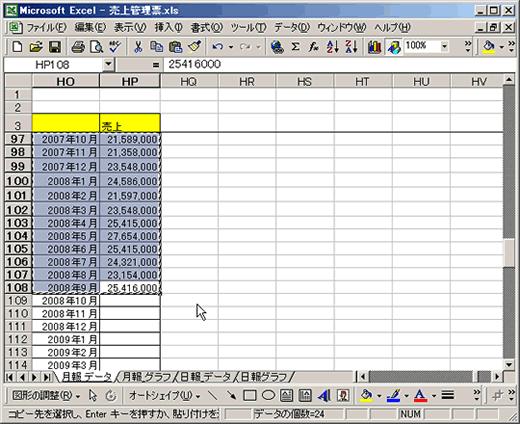Viewport: 520px width, 424px height.
Task: Select cell HP109 next to 2008年10月
Action: click(130, 301)
